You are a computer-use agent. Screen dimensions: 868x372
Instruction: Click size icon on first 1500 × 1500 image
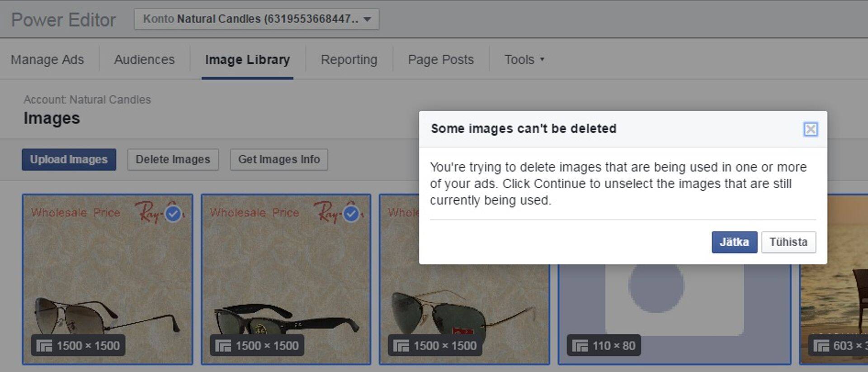pyautogui.click(x=44, y=346)
